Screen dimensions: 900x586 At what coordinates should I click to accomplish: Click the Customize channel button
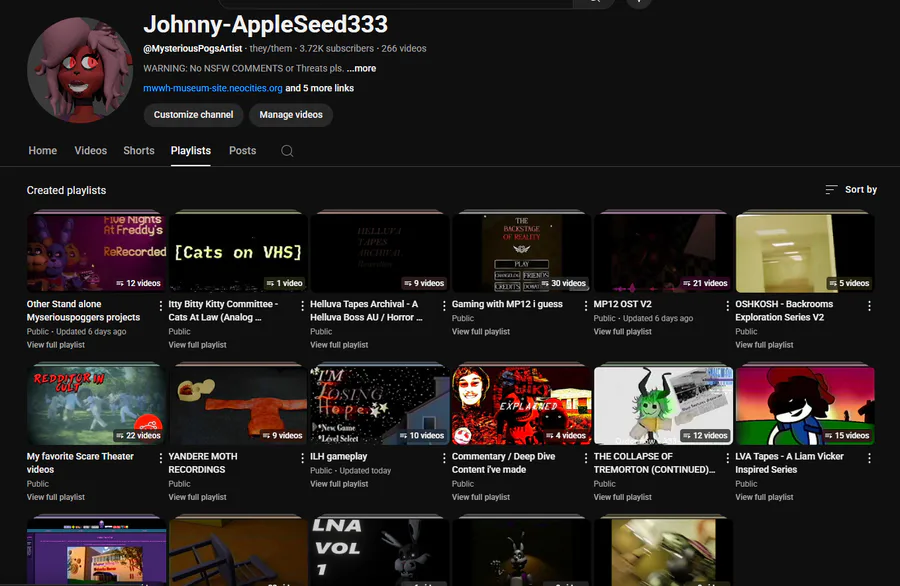pos(193,115)
